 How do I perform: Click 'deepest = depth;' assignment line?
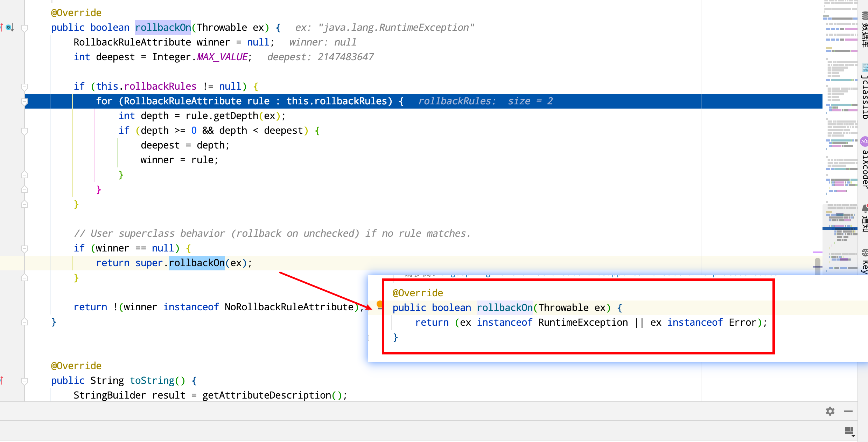(x=185, y=145)
